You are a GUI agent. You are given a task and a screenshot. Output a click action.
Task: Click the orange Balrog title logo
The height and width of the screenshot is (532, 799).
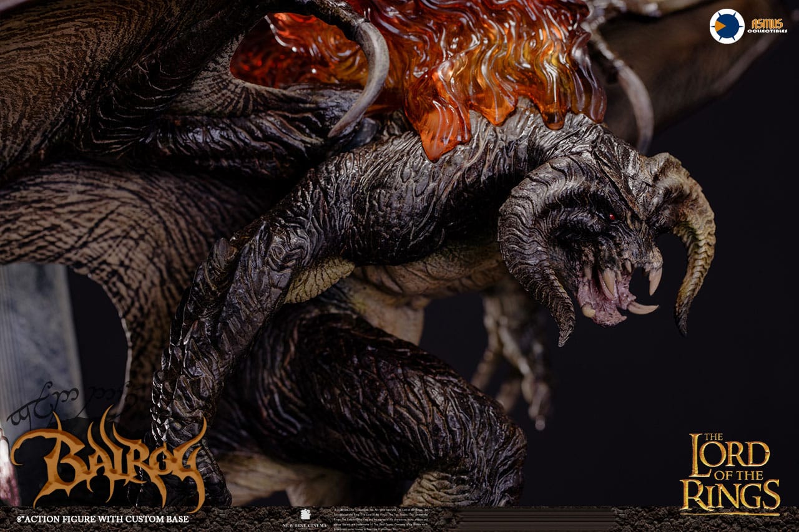(109, 460)
